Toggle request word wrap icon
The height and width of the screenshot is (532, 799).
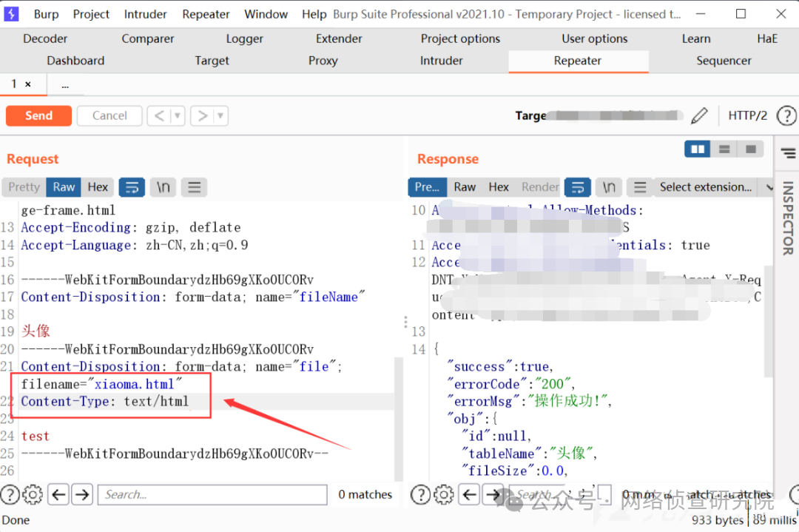(x=132, y=187)
